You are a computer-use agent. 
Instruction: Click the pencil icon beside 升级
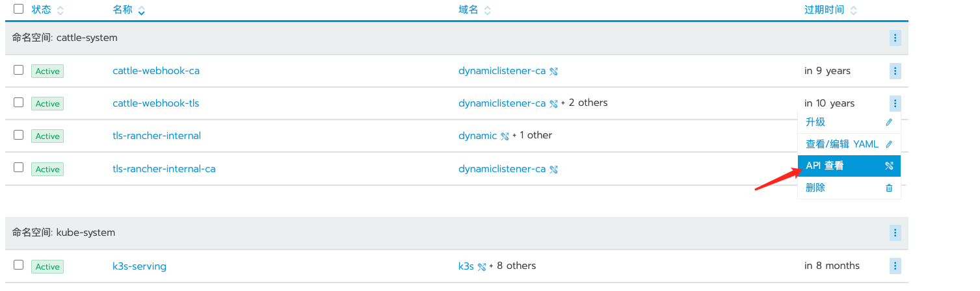click(889, 122)
